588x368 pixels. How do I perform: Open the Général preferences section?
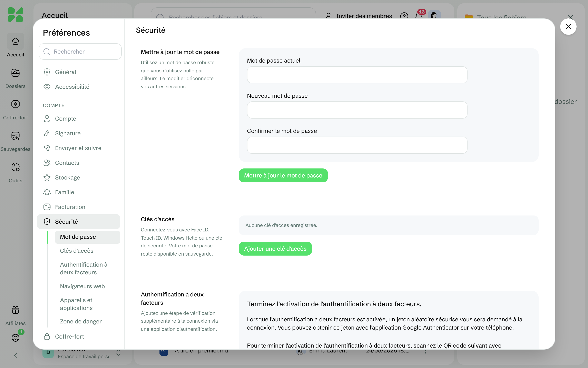pyautogui.click(x=78, y=72)
